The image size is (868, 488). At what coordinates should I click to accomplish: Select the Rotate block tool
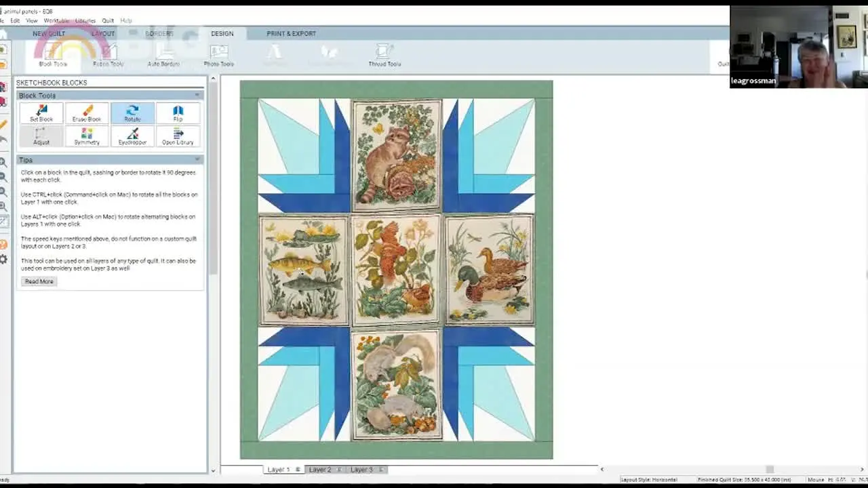tap(132, 113)
